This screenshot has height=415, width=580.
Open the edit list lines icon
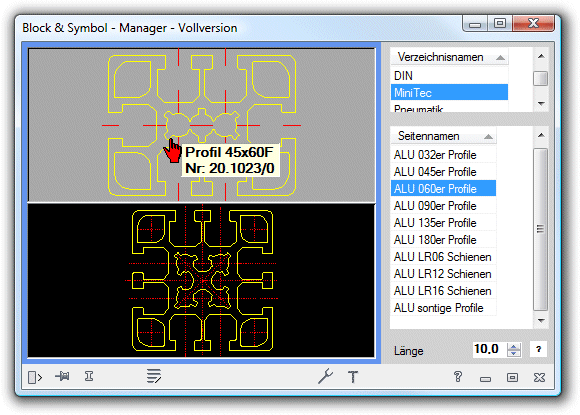(x=154, y=376)
